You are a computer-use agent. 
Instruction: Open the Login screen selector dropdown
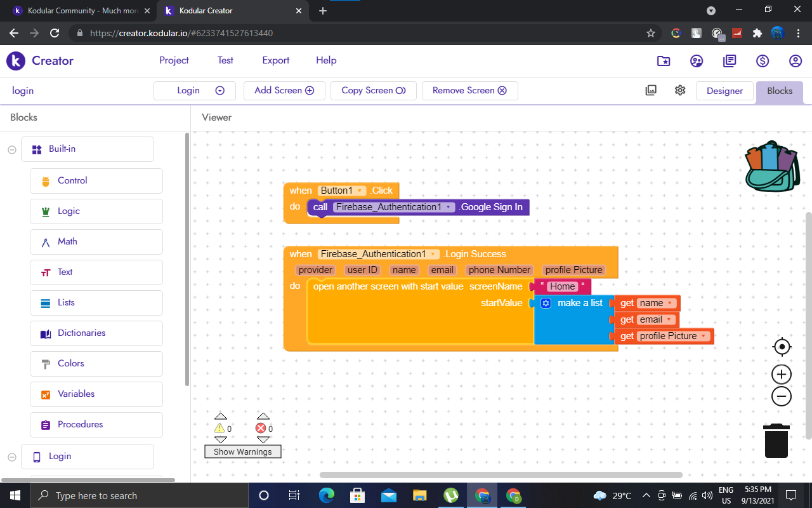click(x=195, y=91)
